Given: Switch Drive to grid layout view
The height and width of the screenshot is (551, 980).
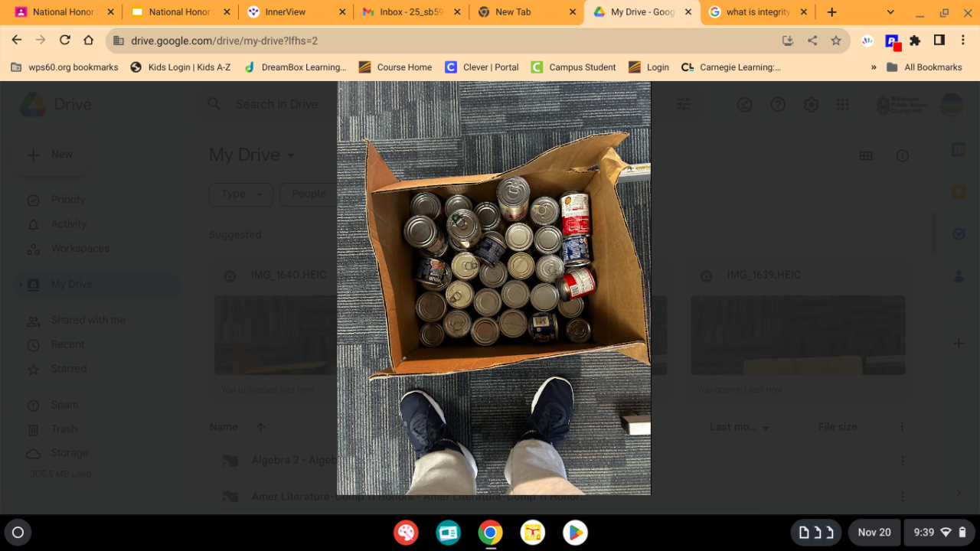Looking at the screenshot, I should (x=866, y=156).
